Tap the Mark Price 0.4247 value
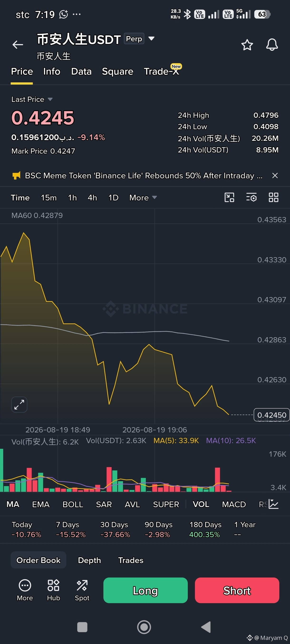290x644 pixels. [x=63, y=151]
